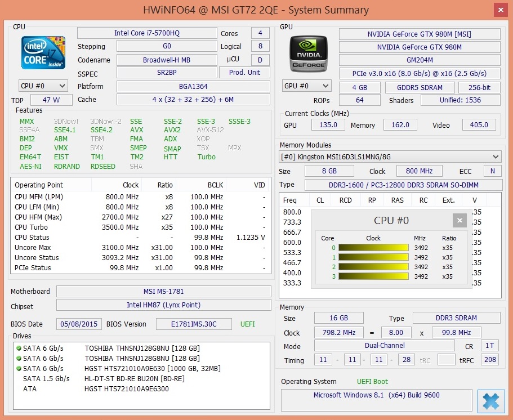Screen dimensions: 513x420
Task: Click the cache field "4 x (32 + 32 + 256) + 6M"
Action: pos(193,100)
